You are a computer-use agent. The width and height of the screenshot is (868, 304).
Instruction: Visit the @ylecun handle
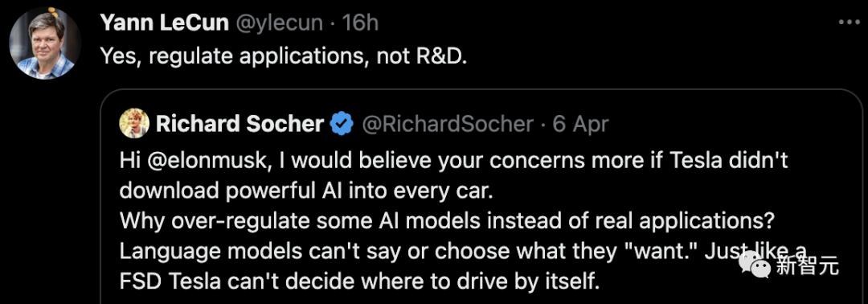click(280, 23)
